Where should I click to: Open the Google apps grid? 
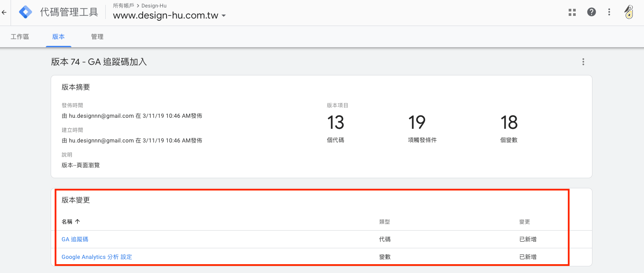click(572, 12)
